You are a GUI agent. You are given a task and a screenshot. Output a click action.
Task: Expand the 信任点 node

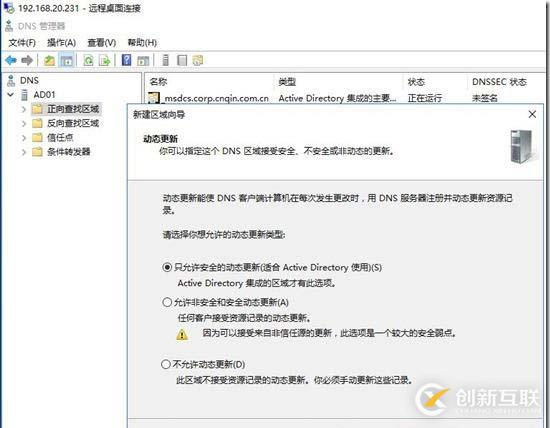24,138
